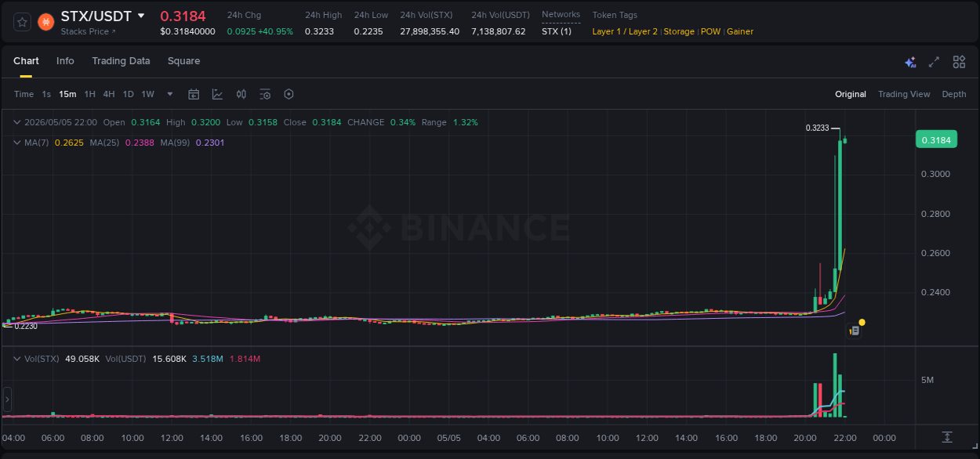Open the go-to-date calendar icon
The width and height of the screenshot is (980, 459).
(194, 94)
